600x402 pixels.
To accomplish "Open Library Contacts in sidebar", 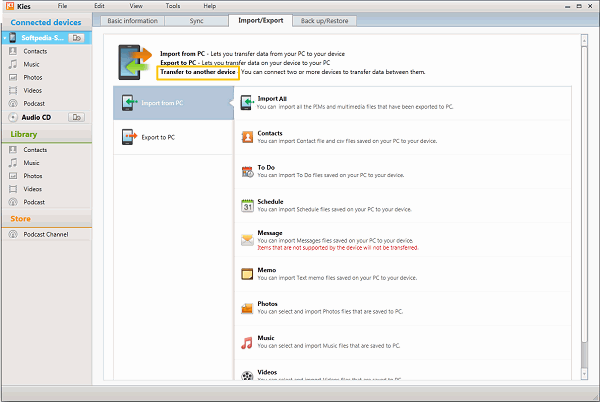I will click(x=36, y=150).
